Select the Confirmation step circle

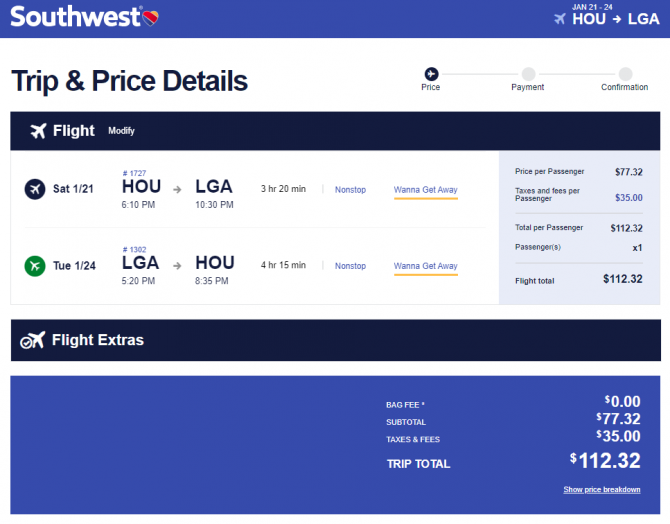(x=626, y=74)
